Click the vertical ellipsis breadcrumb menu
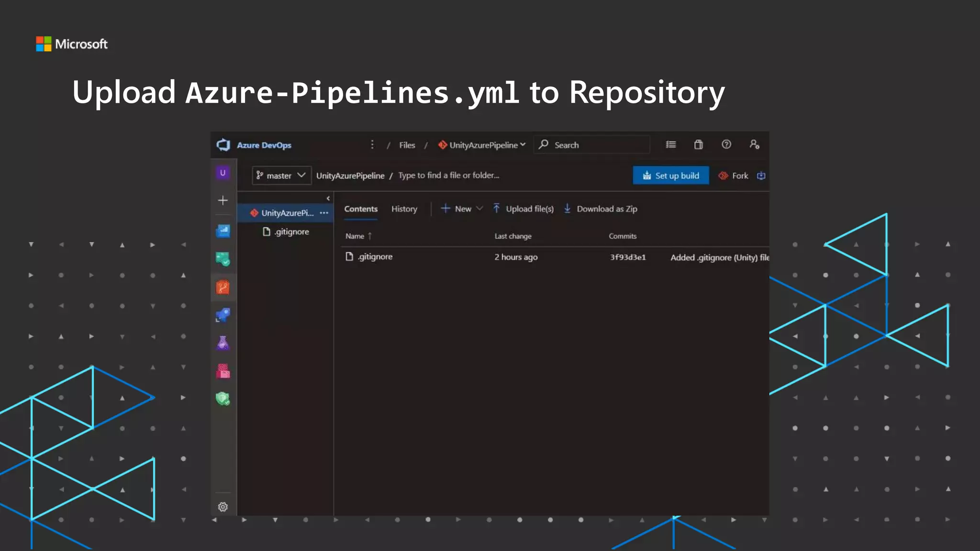This screenshot has width=980, height=551. tap(372, 144)
